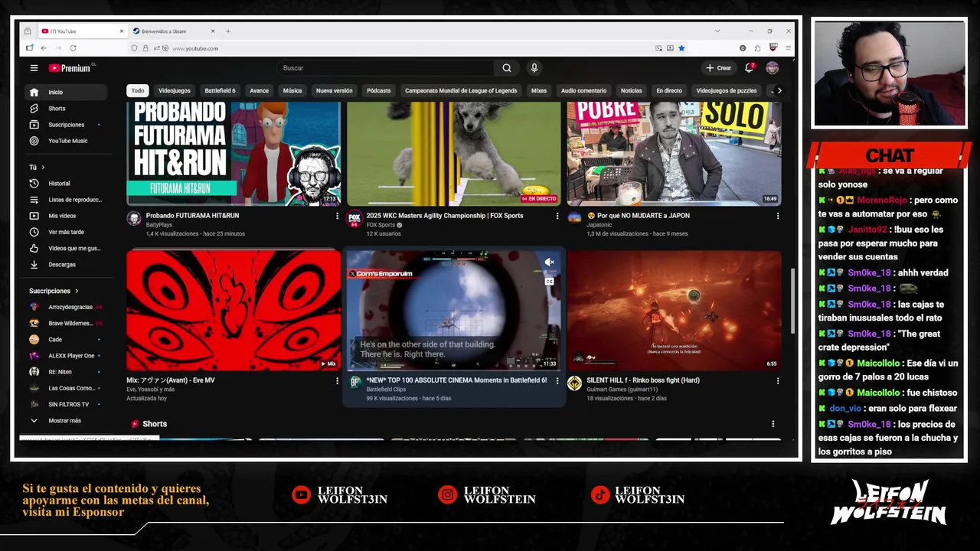The height and width of the screenshot is (551, 980).
Task: Click the Crear button
Action: [718, 68]
